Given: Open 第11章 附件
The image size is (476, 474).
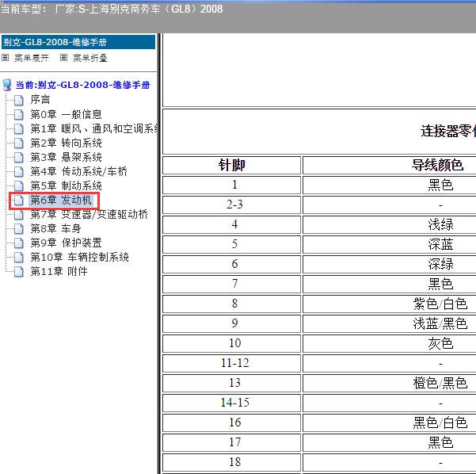Looking at the screenshot, I should coord(59,271).
